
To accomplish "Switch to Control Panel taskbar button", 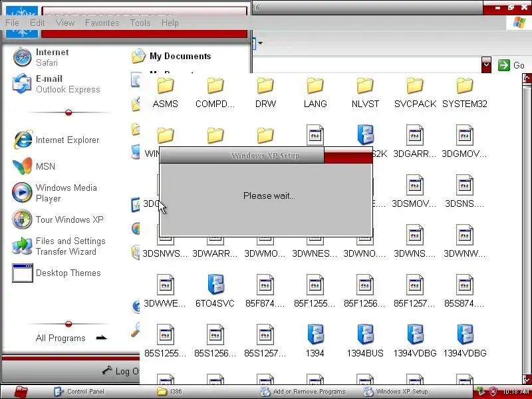I will [79, 392].
